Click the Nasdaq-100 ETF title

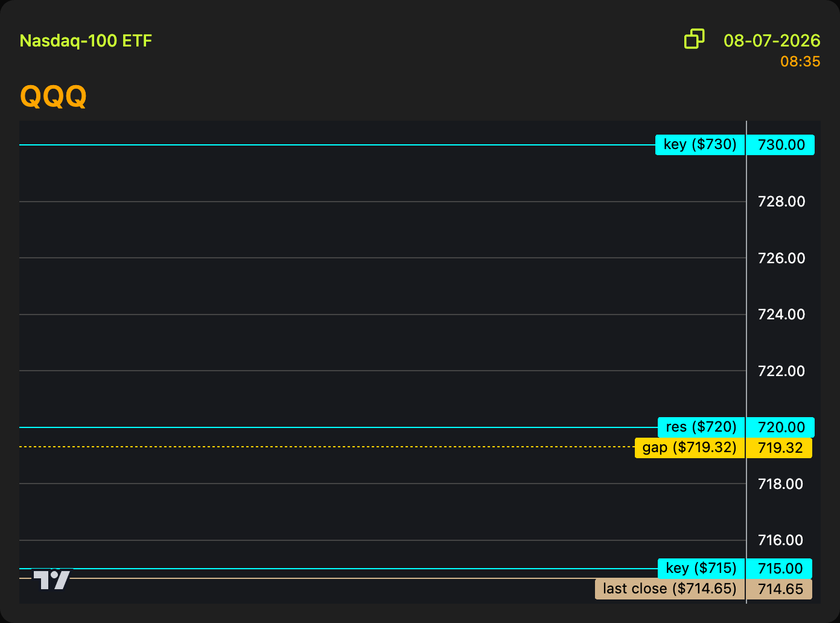pos(86,41)
